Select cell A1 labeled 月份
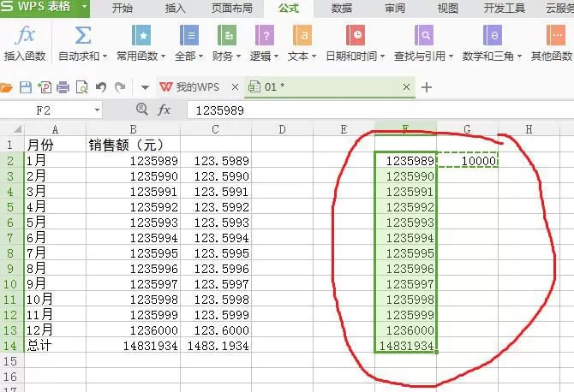This screenshot has height=392, width=574. [55, 146]
